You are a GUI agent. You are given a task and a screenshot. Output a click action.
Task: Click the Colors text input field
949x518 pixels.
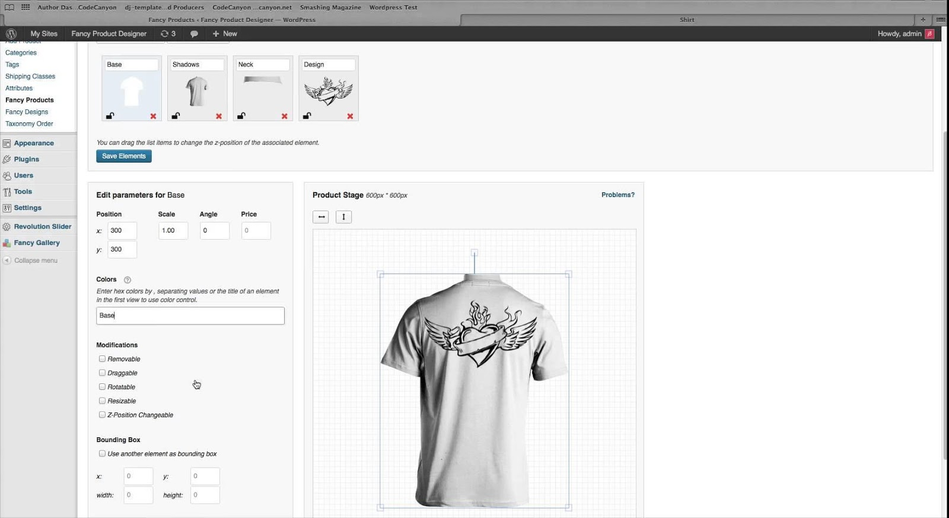(190, 315)
